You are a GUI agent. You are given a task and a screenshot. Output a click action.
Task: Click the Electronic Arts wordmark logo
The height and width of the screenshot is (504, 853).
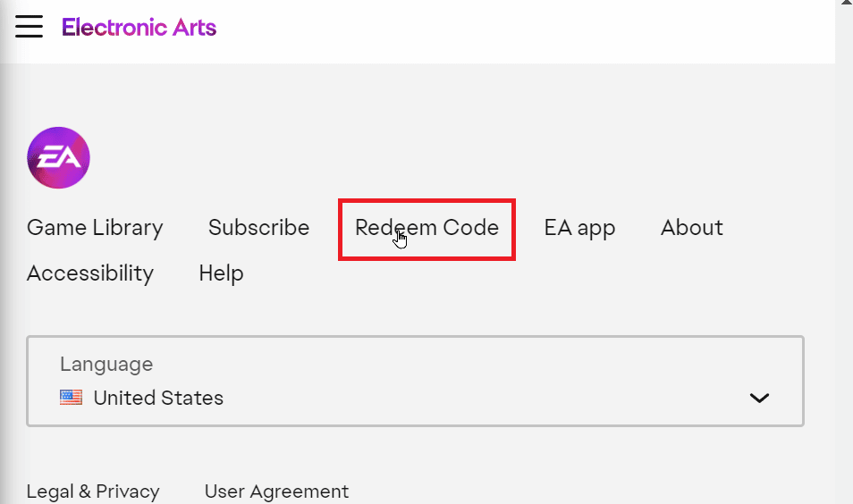click(139, 27)
